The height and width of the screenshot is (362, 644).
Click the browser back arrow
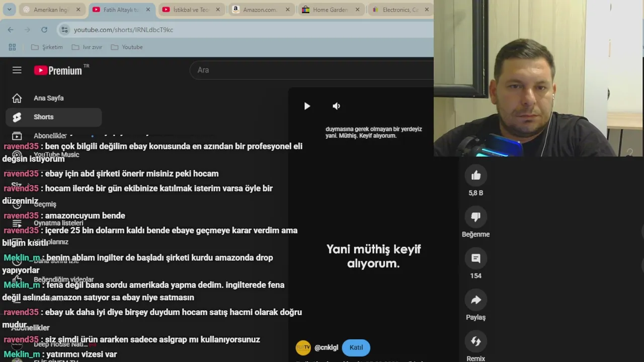[11, 30]
